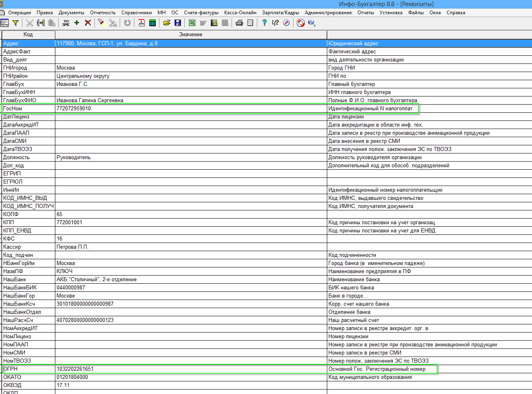
Task: Select the Адрес row code cell
Action: coord(28,44)
